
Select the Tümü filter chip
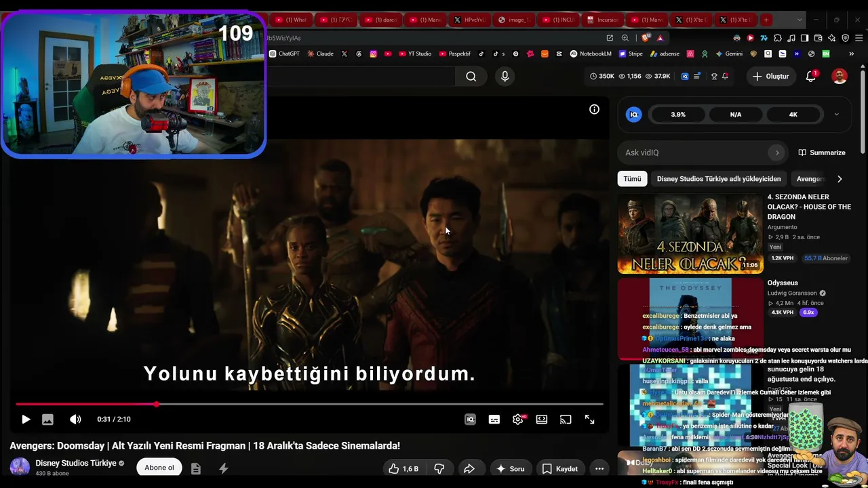click(632, 179)
